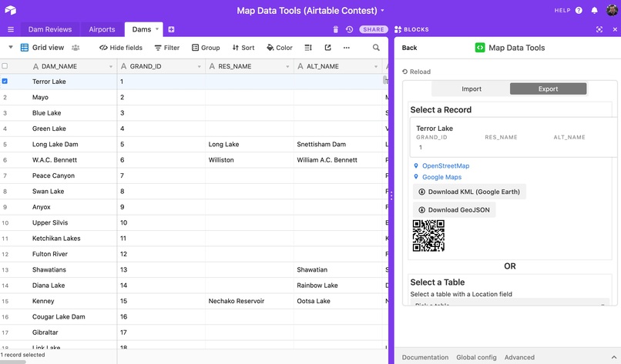The height and width of the screenshot is (364, 621).
Task: Hide fields in grid view
Action: 121,48
